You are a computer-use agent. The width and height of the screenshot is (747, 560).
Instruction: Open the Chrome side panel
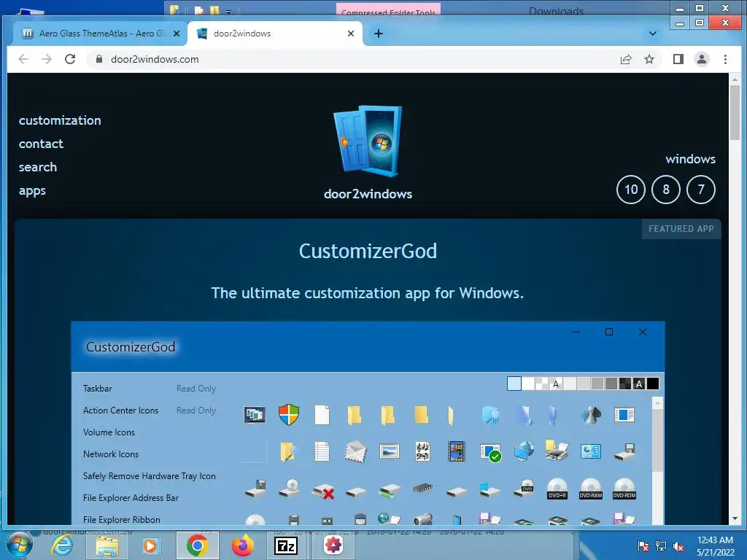click(678, 59)
